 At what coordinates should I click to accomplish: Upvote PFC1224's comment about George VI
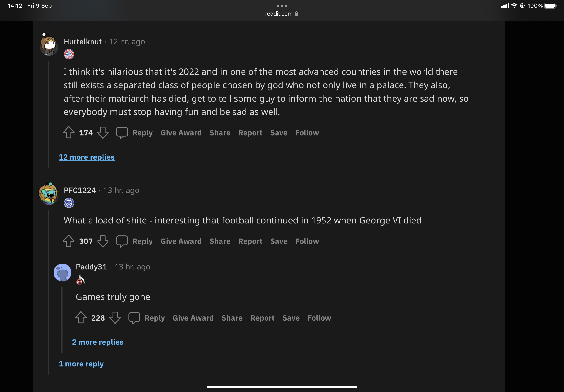point(69,241)
